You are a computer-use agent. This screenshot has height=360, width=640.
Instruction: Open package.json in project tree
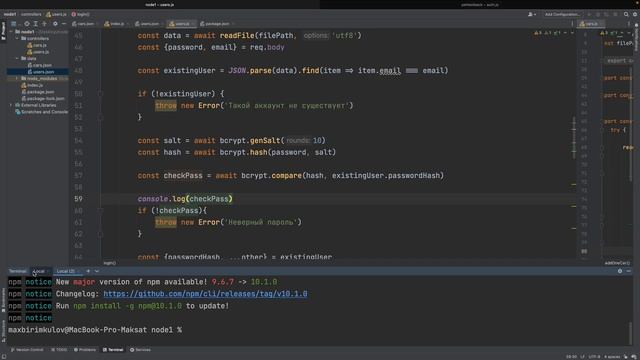(38, 92)
